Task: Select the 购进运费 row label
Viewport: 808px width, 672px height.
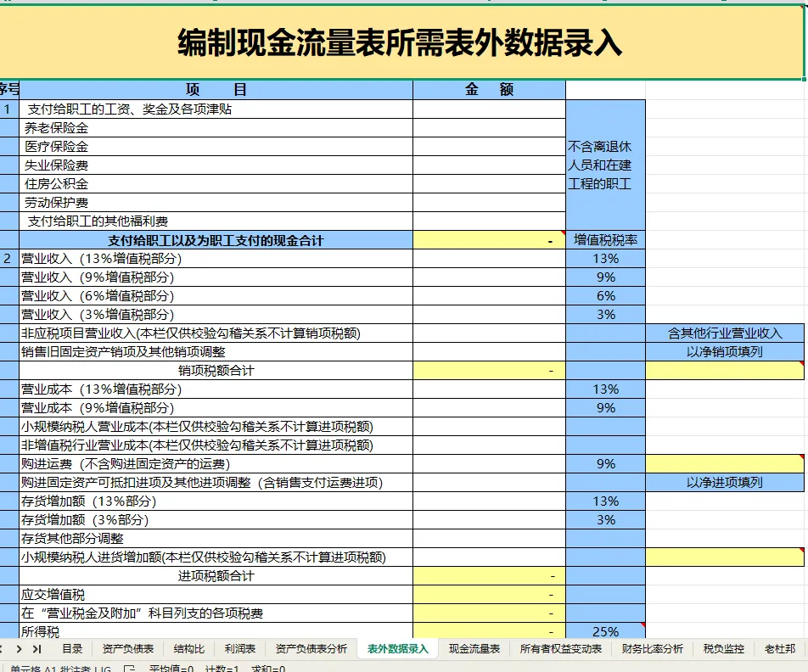Action: [x=216, y=464]
